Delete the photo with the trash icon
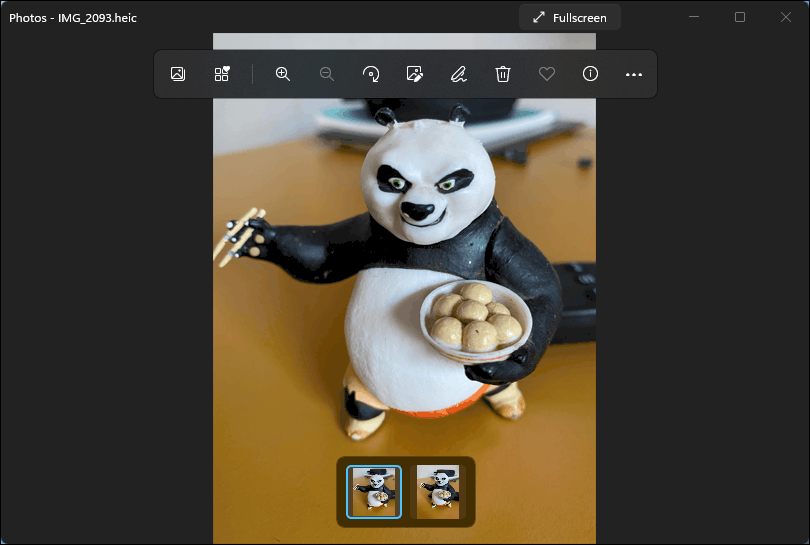Image resolution: width=810 pixels, height=545 pixels. pyautogui.click(x=503, y=74)
